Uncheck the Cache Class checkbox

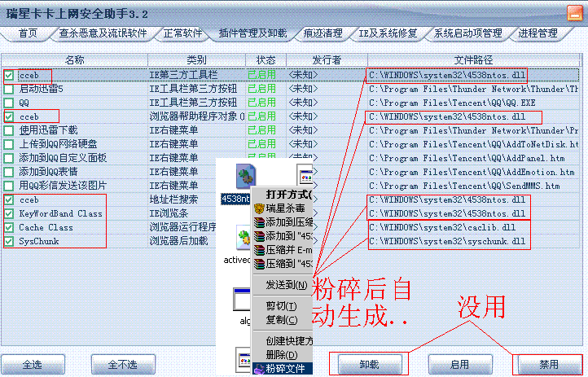(9, 228)
